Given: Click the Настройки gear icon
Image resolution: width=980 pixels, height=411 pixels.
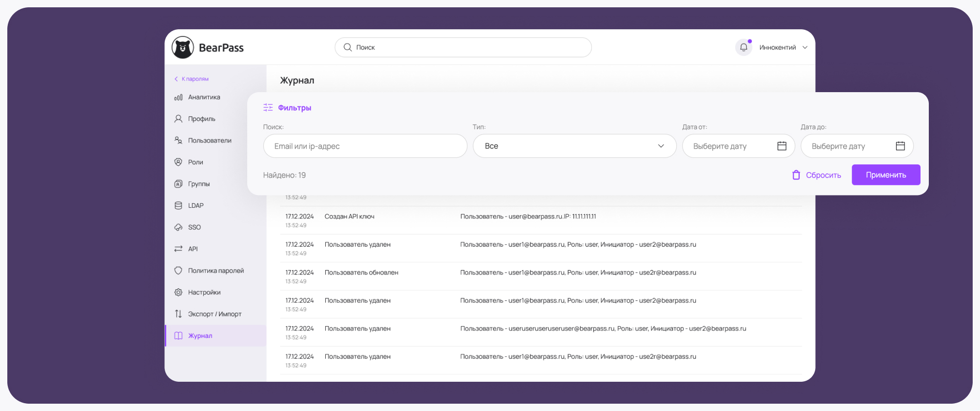Looking at the screenshot, I should [178, 293].
